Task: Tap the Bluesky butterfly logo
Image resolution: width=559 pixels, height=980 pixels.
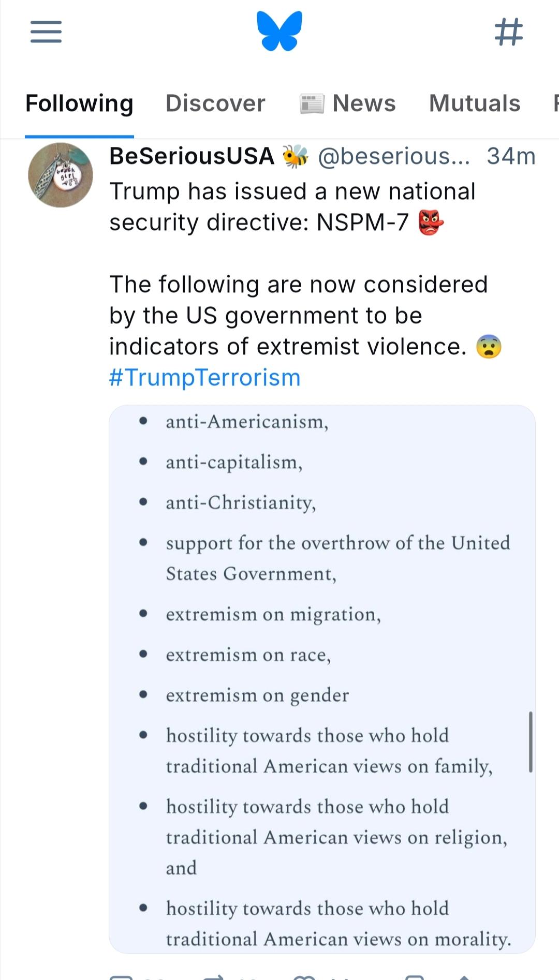Action: pyautogui.click(x=279, y=32)
